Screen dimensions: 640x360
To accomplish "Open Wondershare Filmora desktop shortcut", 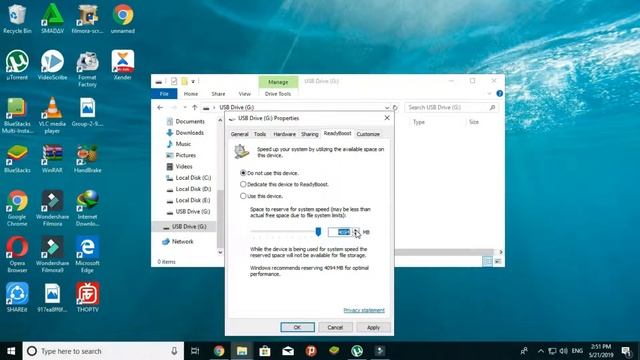I will 52,208.
